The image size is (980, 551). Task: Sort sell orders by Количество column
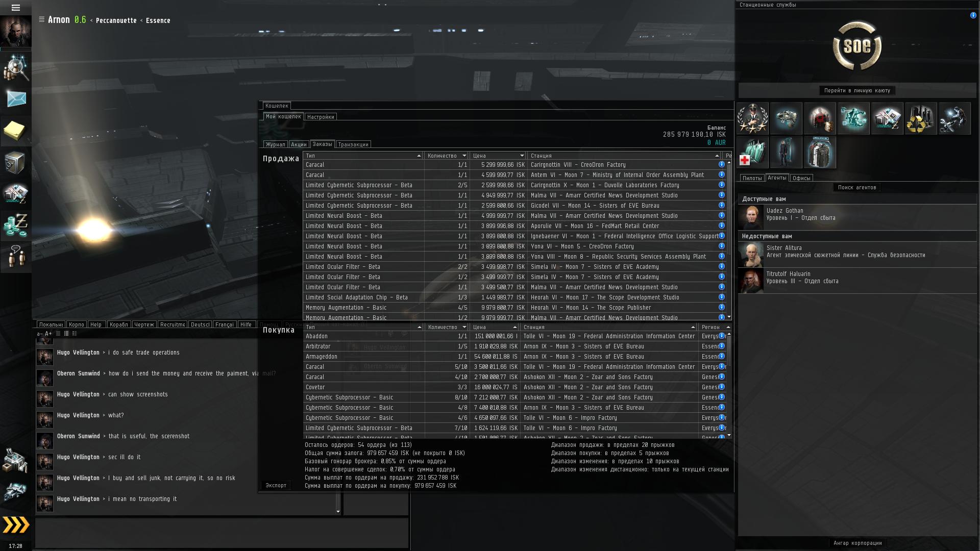[447, 156]
